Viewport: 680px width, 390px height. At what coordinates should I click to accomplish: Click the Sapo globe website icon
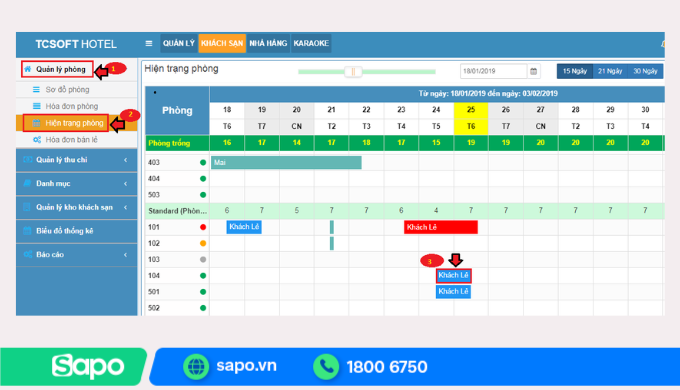click(x=196, y=367)
